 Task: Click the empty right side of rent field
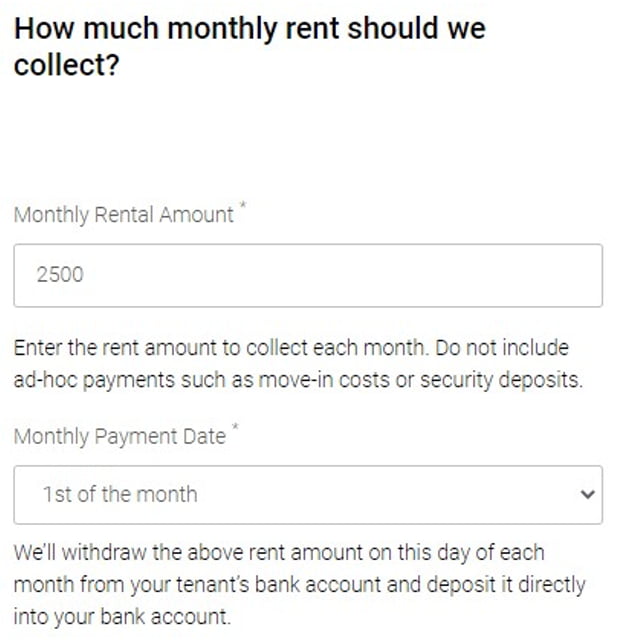tap(450, 275)
